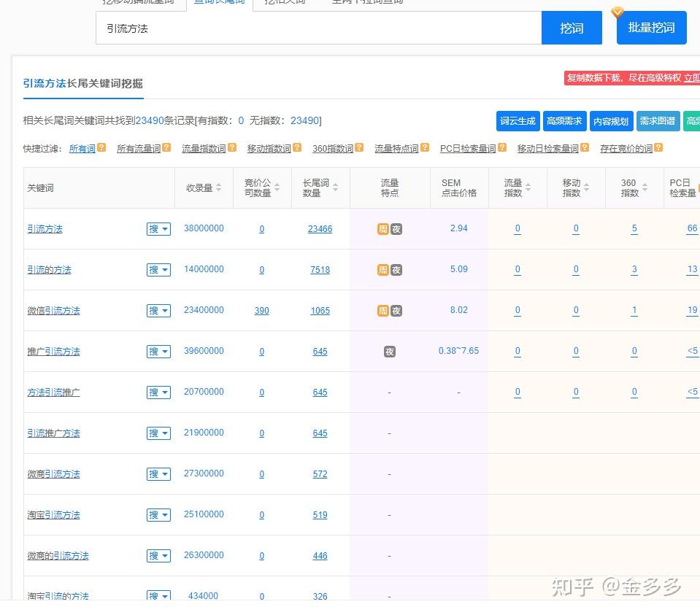Click help icon next to 360指数词
This screenshot has width=700, height=615.
359,147
